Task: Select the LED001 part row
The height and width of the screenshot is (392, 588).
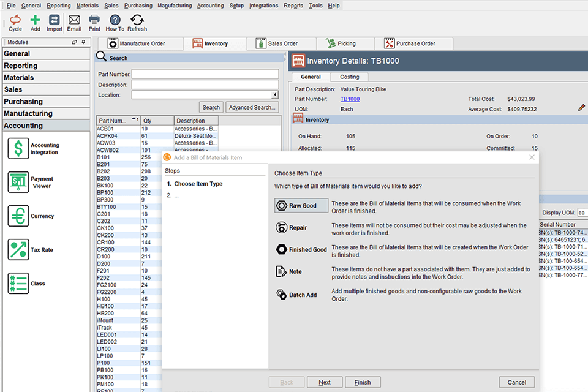Action: pos(129,334)
